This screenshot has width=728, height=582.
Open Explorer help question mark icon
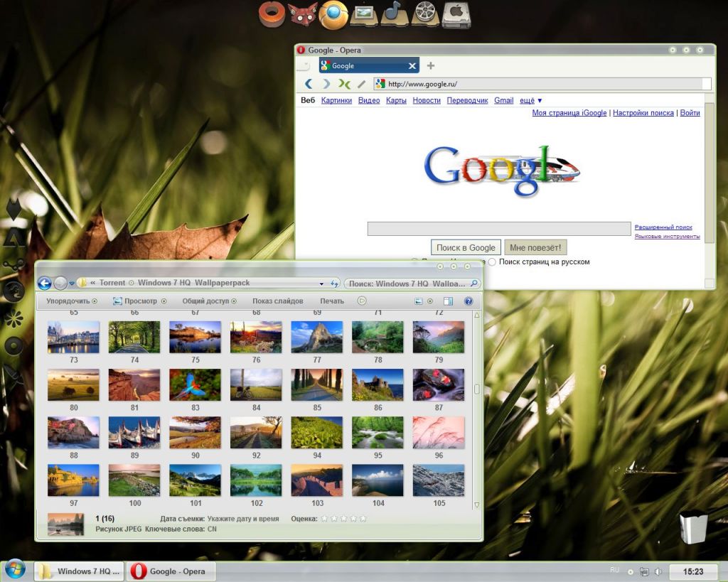coord(469,301)
